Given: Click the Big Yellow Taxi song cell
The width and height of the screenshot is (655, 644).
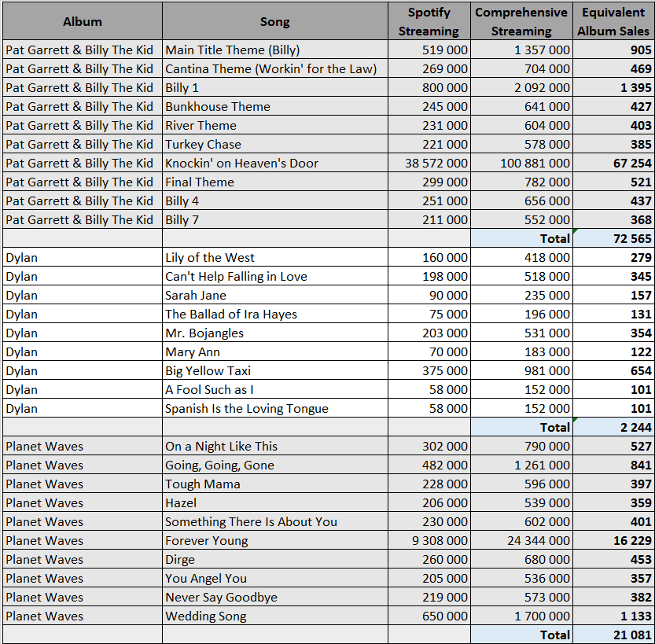Looking at the screenshot, I should coord(275,371).
